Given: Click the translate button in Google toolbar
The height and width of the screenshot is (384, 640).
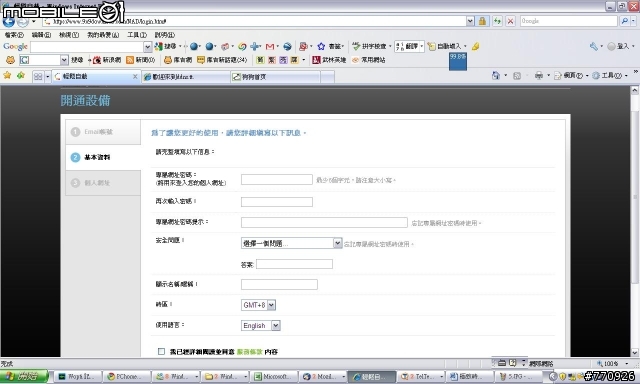Looking at the screenshot, I should [x=409, y=47].
